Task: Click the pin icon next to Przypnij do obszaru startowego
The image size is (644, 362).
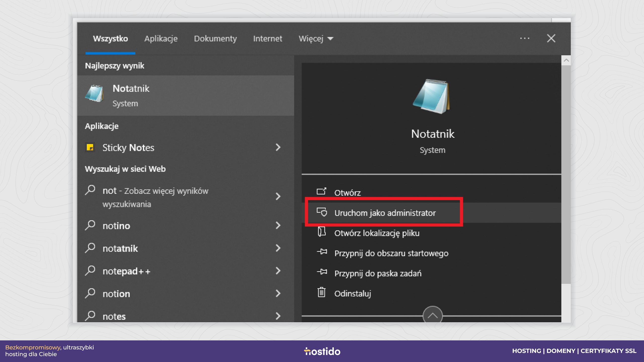Action: point(322,252)
